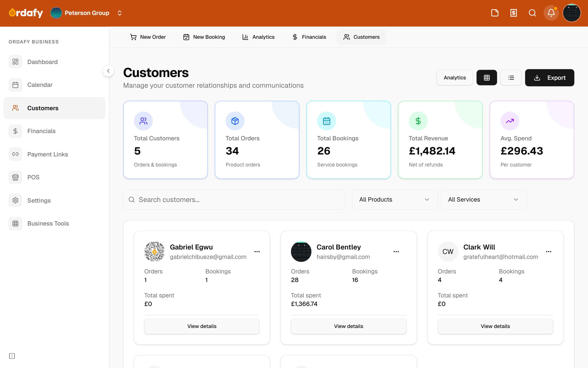Click the email hairsby@gmail.com

coord(343,257)
